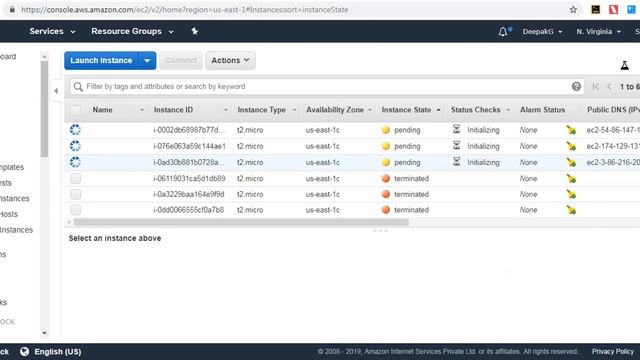This screenshot has height=360, width=640.
Task: Open the DeepakG account menu
Action: tap(542, 31)
